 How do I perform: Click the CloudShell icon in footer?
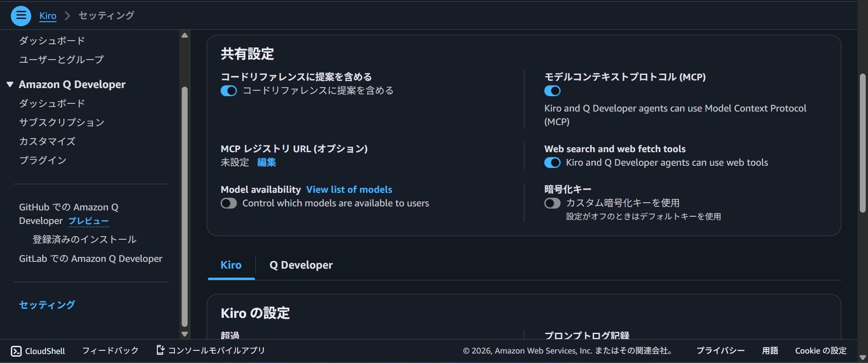click(16, 351)
